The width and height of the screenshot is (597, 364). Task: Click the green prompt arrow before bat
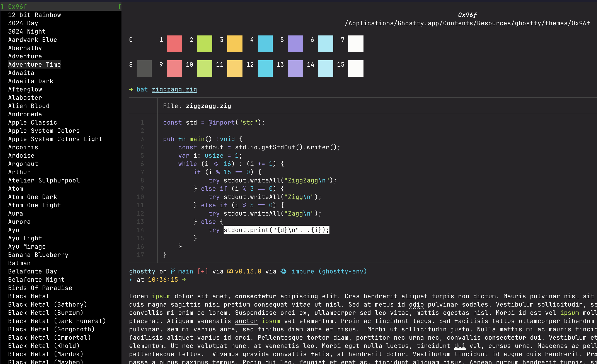tap(131, 89)
